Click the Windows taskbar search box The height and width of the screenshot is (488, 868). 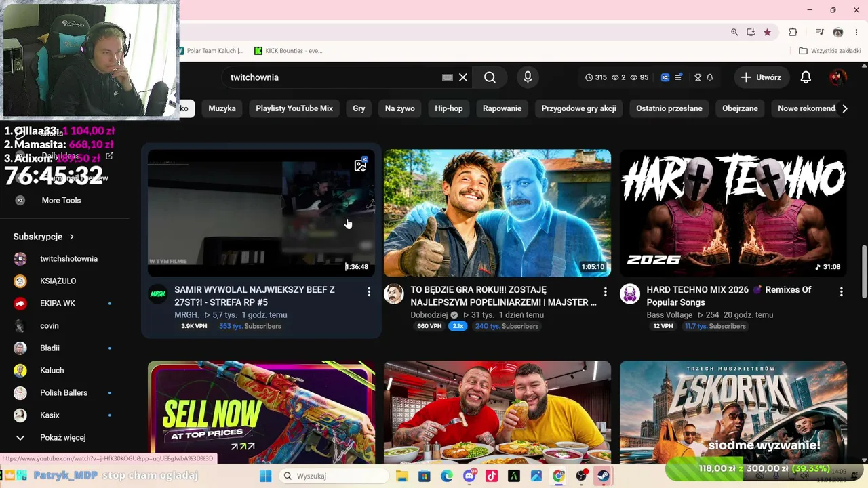coord(334,476)
